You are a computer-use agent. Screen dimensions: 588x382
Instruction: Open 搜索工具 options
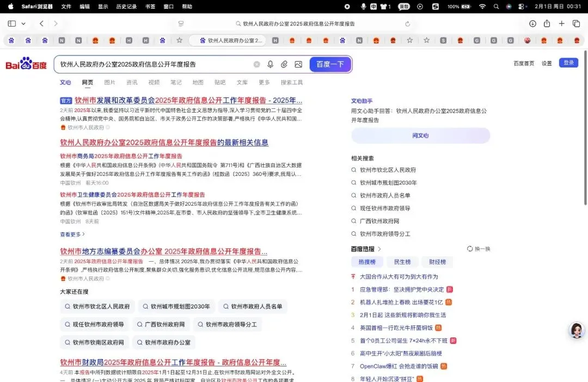(292, 83)
